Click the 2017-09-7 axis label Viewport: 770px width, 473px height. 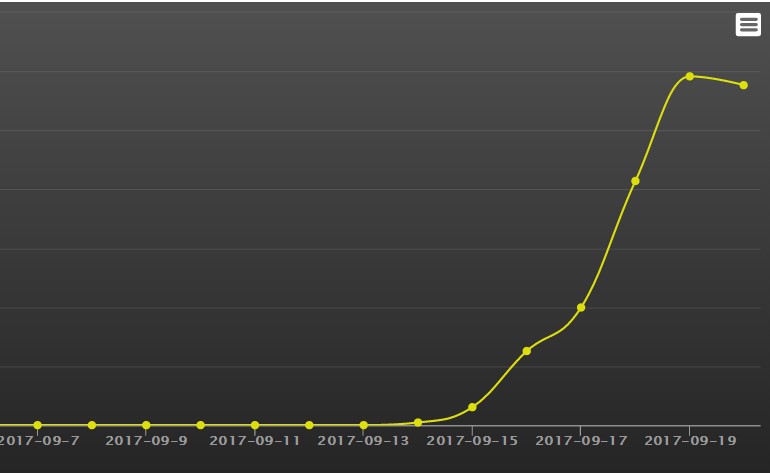coord(39,441)
